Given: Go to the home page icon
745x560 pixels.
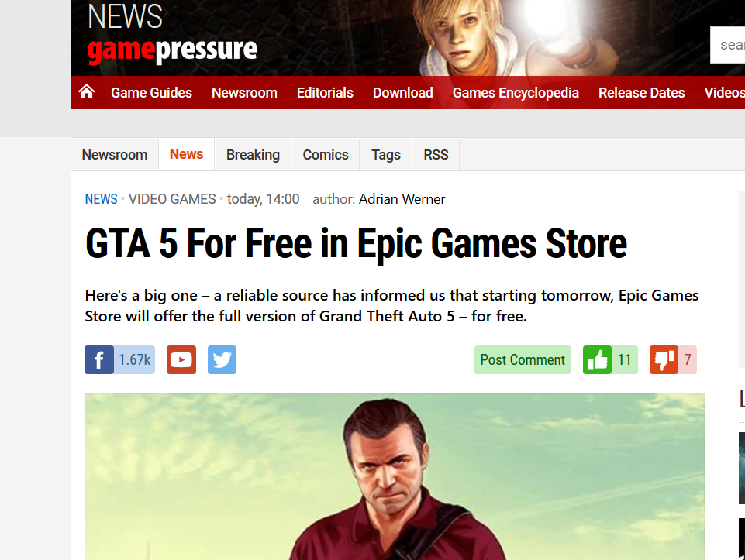Looking at the screenshot, I should (x=87, y=91).
